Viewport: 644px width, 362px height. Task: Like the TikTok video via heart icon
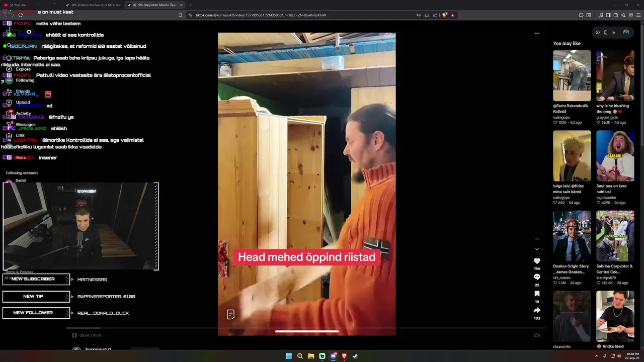pos(537,261)
